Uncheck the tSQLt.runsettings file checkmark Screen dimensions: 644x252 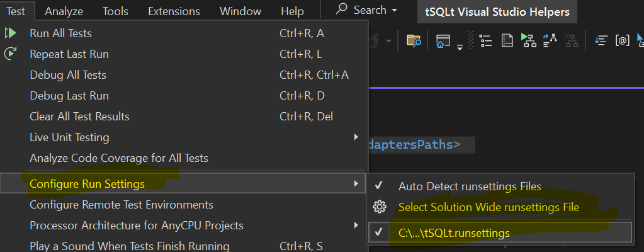[x=379, y=232]
